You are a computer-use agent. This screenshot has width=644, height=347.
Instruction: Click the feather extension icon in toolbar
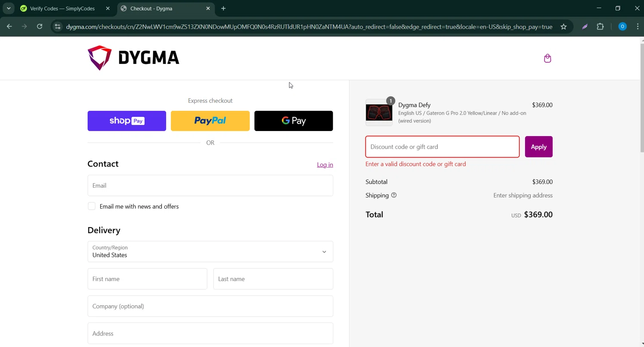coord(585,27)
